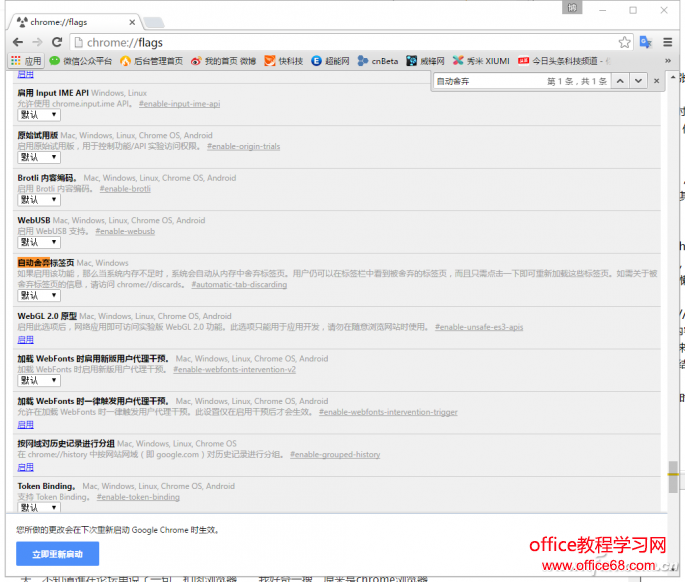Click the #enable-webusb link
685x582 pixels.
coord(125,231)
